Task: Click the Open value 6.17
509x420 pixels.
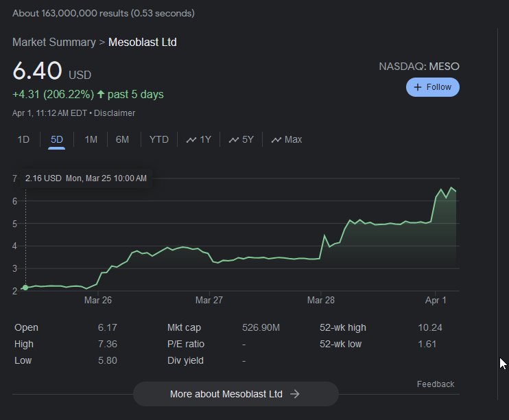Action: tap(108, 327)
